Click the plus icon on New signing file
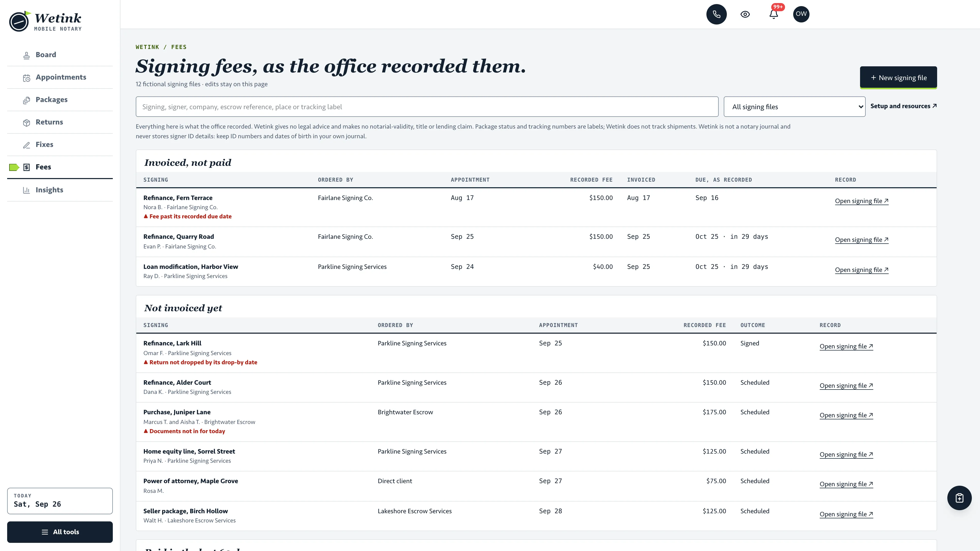Viewport: 980px width, 551px height. tap(873, 78)
